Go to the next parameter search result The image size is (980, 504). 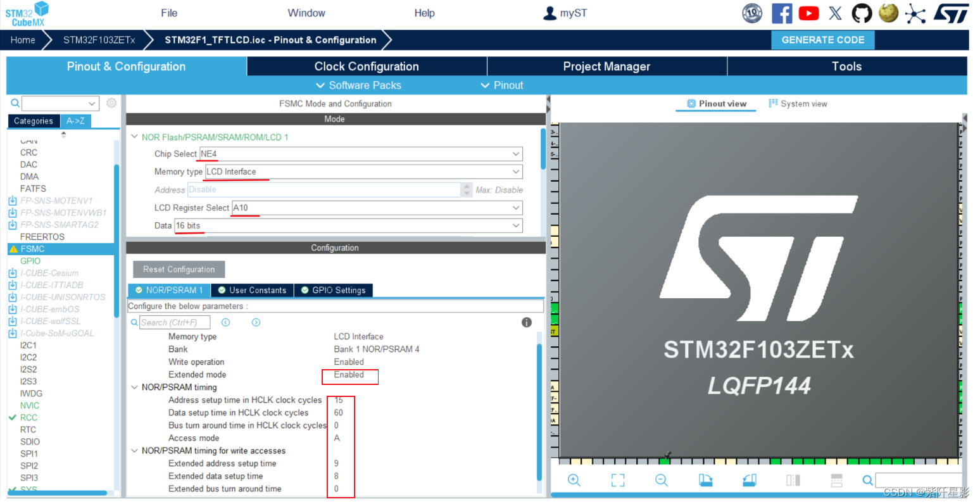[x=256, y=322]
